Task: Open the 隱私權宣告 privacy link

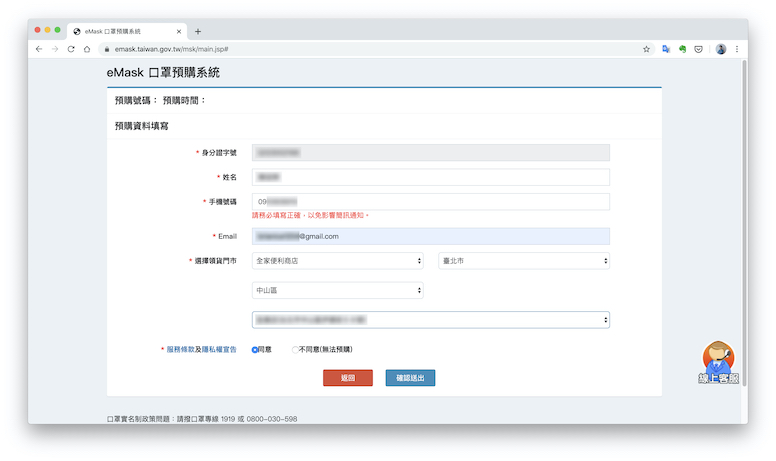Action: (219, 349)
